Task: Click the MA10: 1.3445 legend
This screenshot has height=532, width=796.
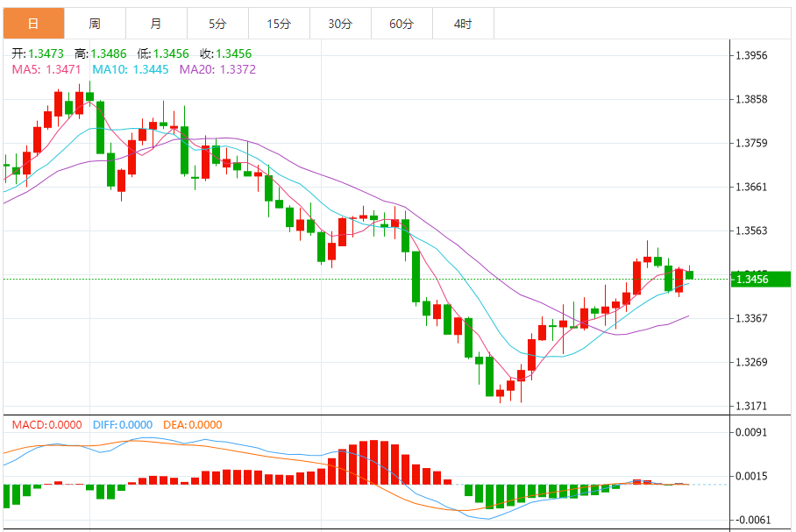Action: (131, 69)
